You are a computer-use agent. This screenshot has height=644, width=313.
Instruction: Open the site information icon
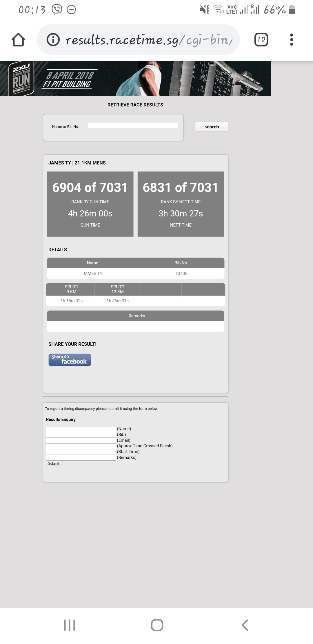click(x=53, y=40)
